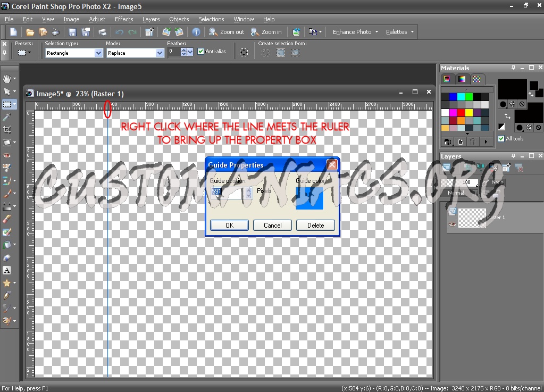This screenshot has height=392, width=544.
Task: Click the Open folder icon
Action: (30, 32)
